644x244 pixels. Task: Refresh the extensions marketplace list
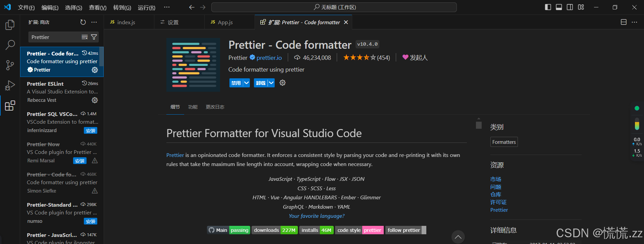83,22
